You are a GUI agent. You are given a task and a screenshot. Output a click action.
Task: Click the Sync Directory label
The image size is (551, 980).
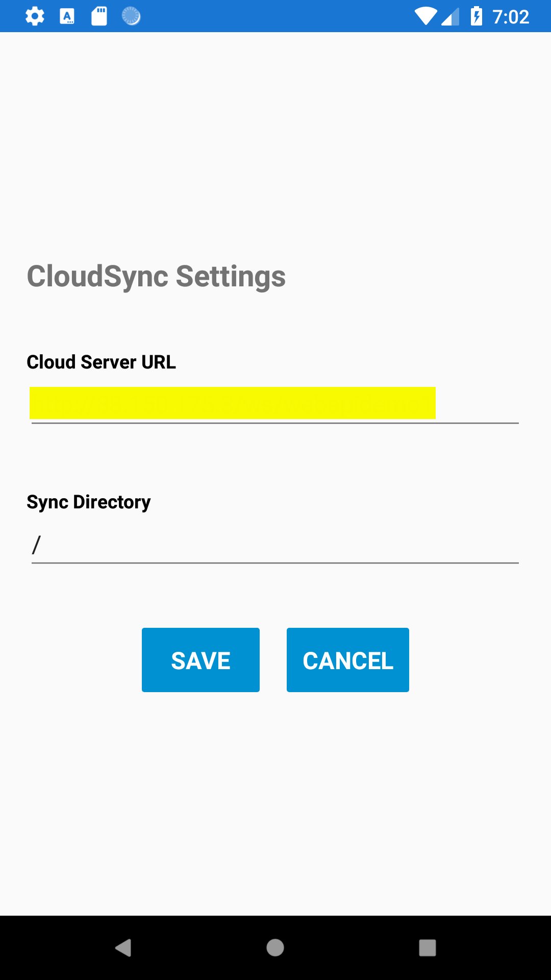pyautogui.click(x=89, y=502)
